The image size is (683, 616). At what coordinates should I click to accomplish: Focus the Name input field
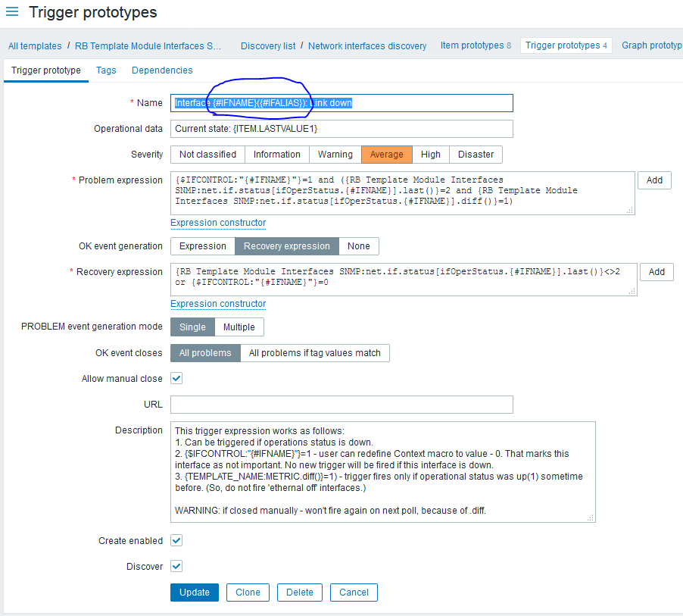[x=341, y=103]
